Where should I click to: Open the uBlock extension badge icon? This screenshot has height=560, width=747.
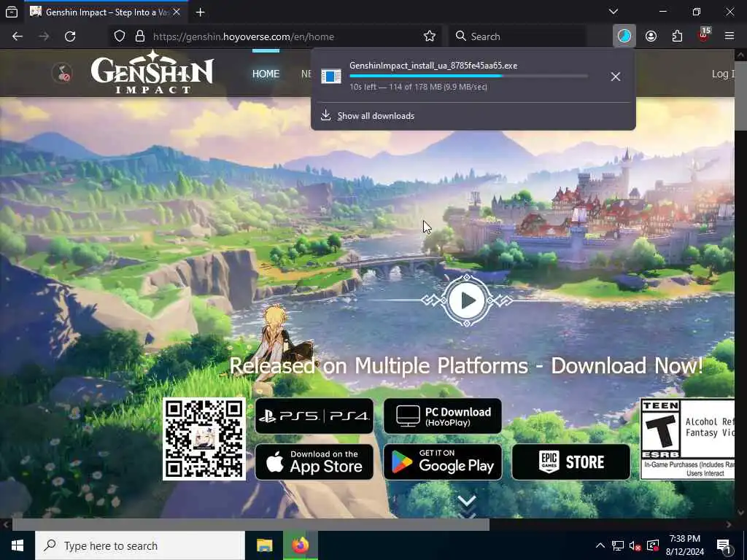coord(704,36)
